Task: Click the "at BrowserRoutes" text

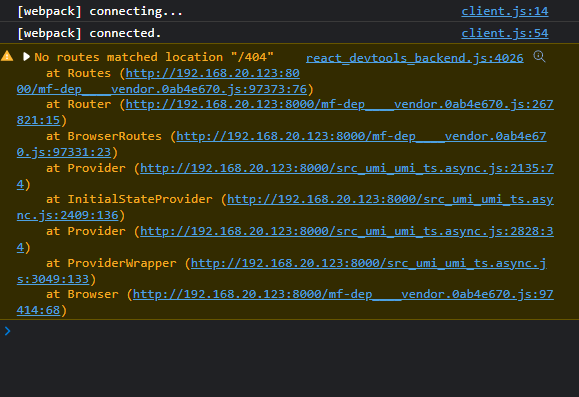Action: point(104,136)
